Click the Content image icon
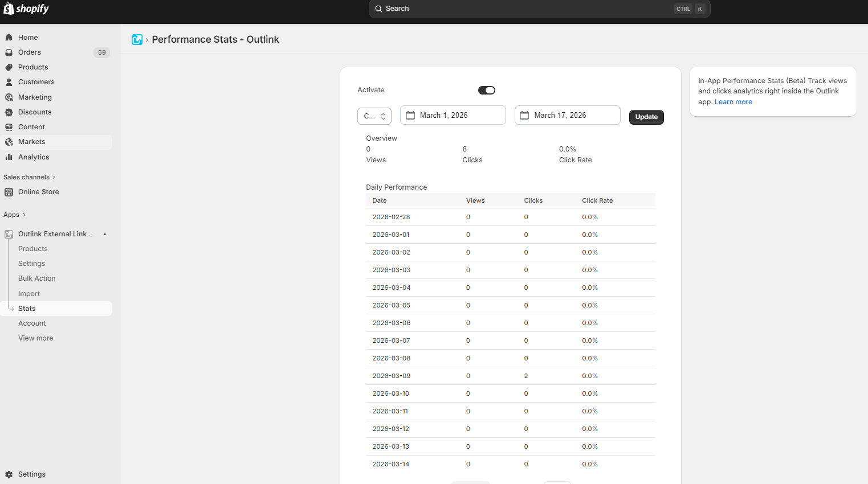Viewport: 868px width, 484px height. tap(9, 127)
